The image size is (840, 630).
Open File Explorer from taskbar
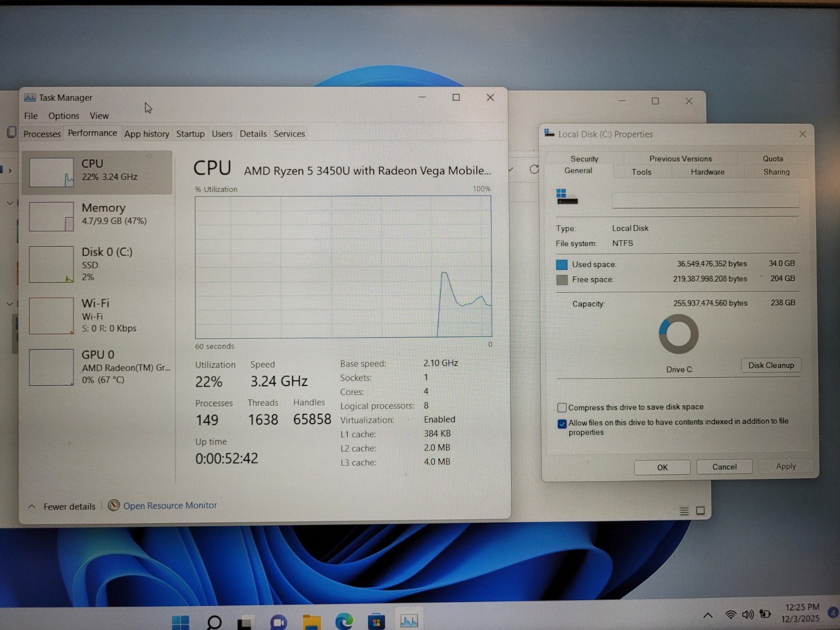point(312,623)
